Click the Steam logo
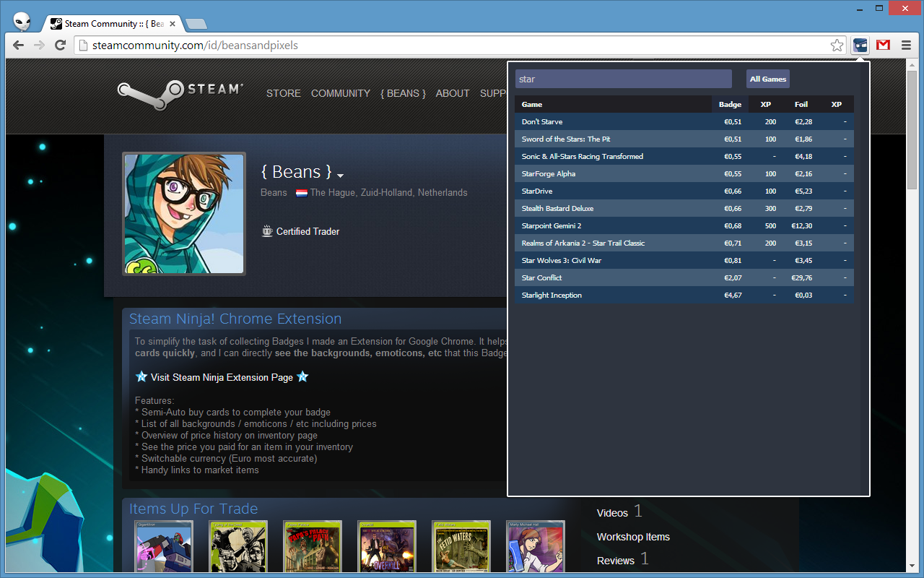Image resolution: width=924 pixels, height=578 pixels. [x=180, y=92]
